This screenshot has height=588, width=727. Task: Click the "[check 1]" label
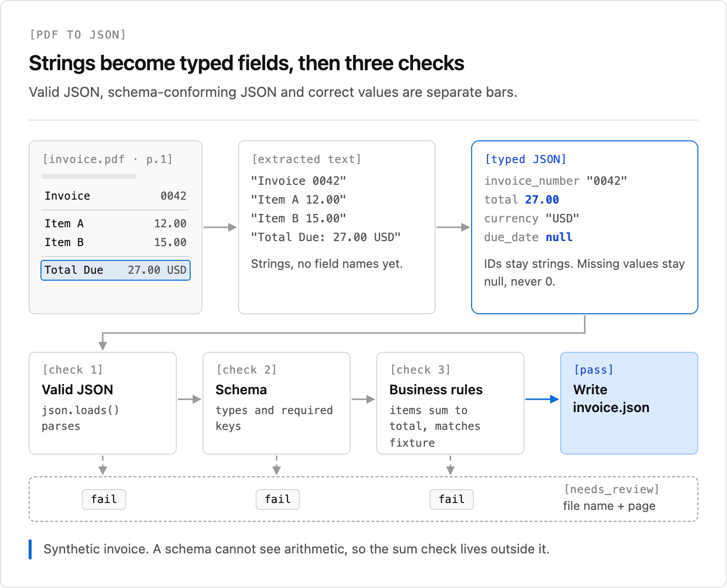click(x=73, y=370)
